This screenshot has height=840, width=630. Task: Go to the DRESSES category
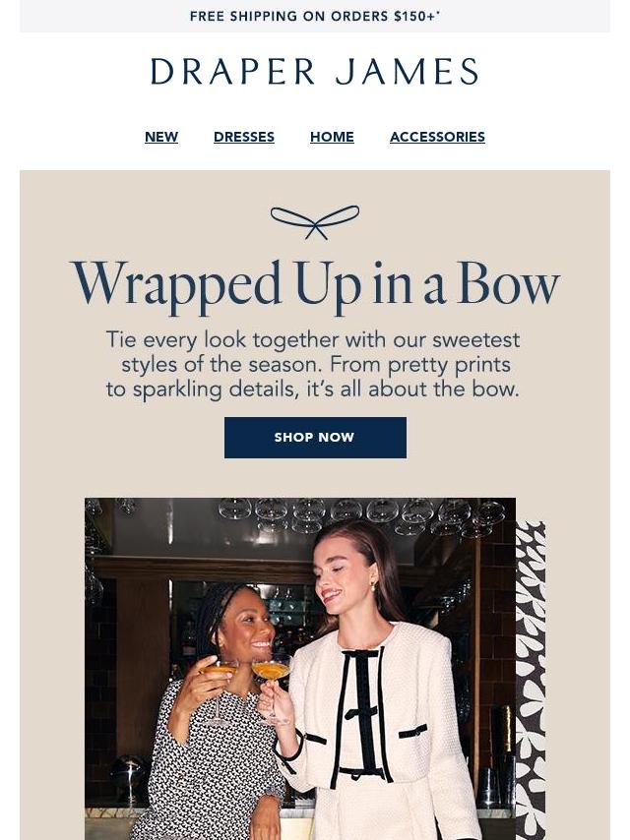click(244, 137)
